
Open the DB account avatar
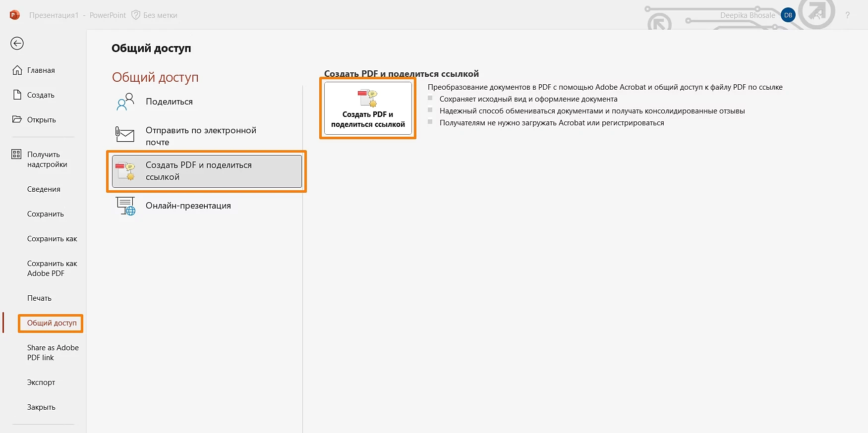[788, 15]
